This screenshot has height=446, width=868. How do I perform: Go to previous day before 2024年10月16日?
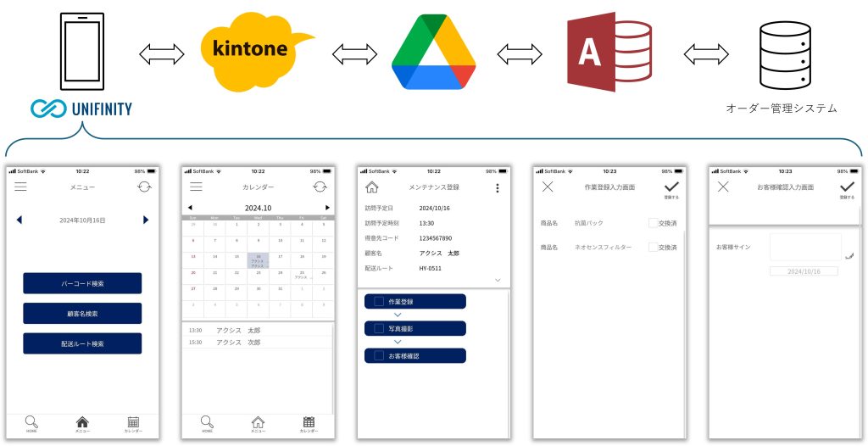click(x=19, y=220)
